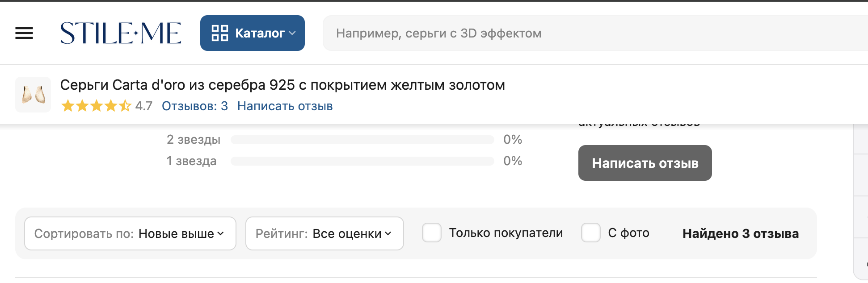Screen dimensions: 868x283
Task: Click the STILE·ME logo
Action: (x=121, y=33)
